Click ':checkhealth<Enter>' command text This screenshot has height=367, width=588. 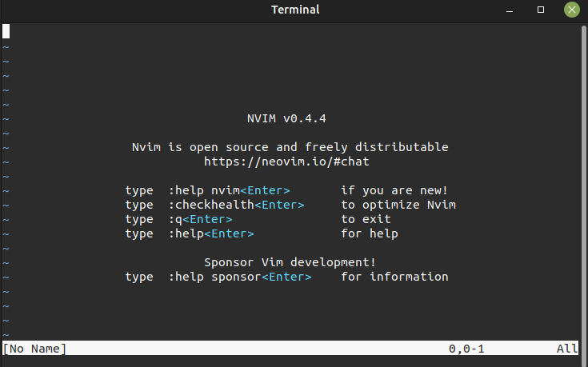[236, 205]
